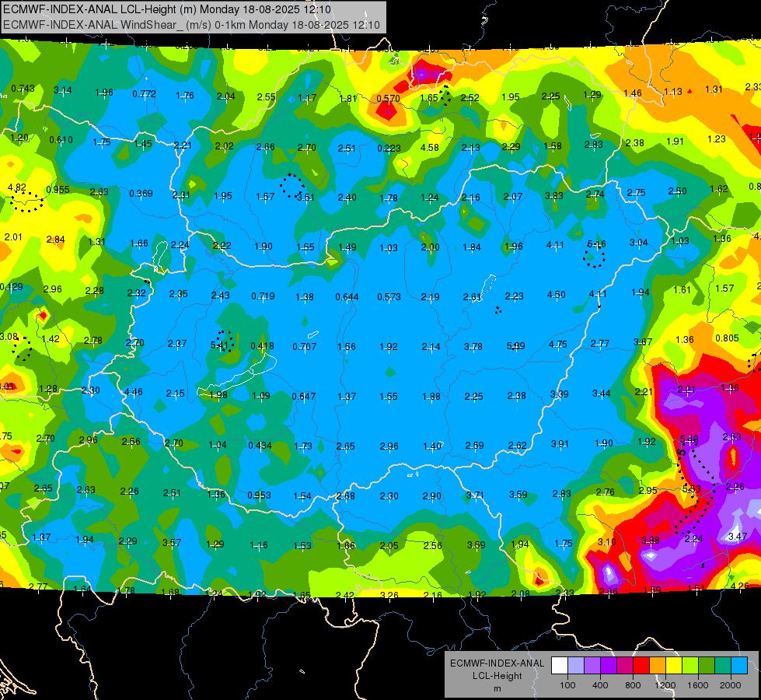The image size is (761, 700).
Task: Click the wind shear value 0.772
Action: pyautogui.click(x=144, y=93)
